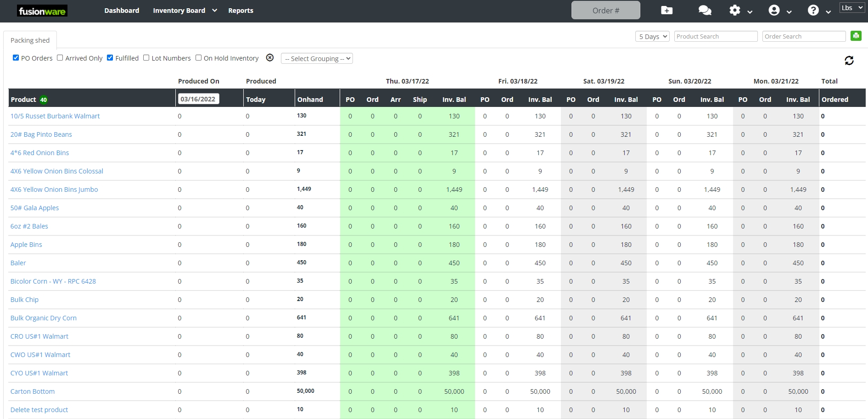Clear filters using the circled X icon
The image size is (868, 419).
point(269,58)
